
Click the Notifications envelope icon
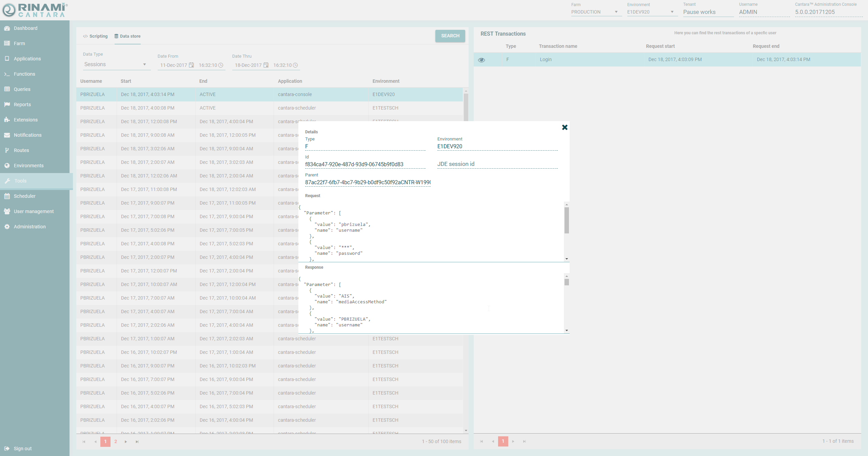pyautogui.click(x=7, y=135)
